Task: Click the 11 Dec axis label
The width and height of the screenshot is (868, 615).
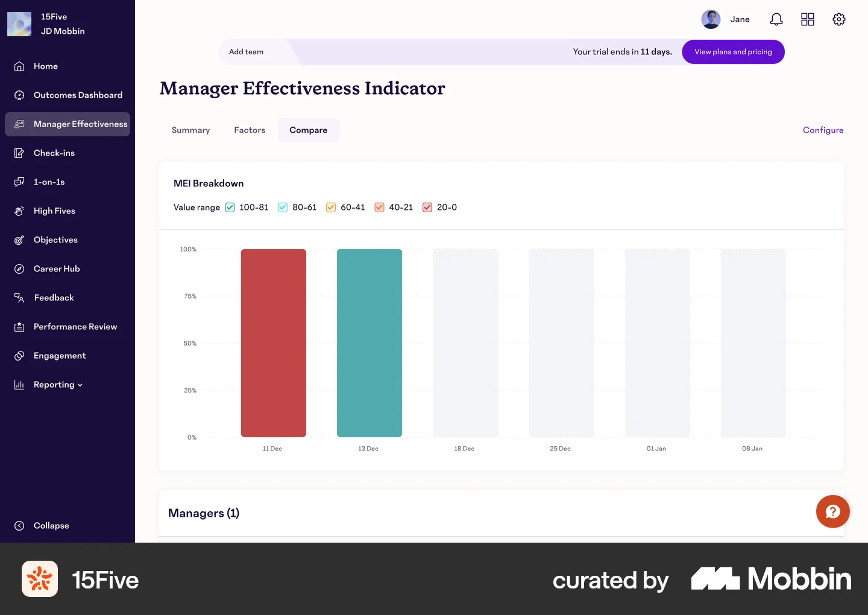Action: pos(272,449)
